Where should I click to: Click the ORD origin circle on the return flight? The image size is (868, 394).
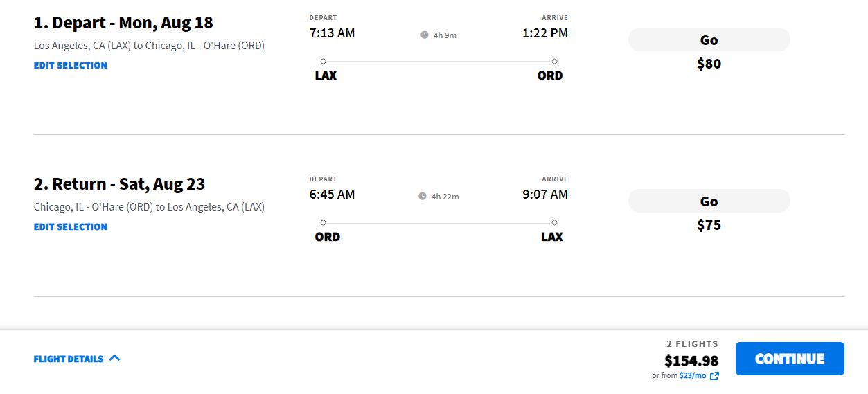click(323, 222)
